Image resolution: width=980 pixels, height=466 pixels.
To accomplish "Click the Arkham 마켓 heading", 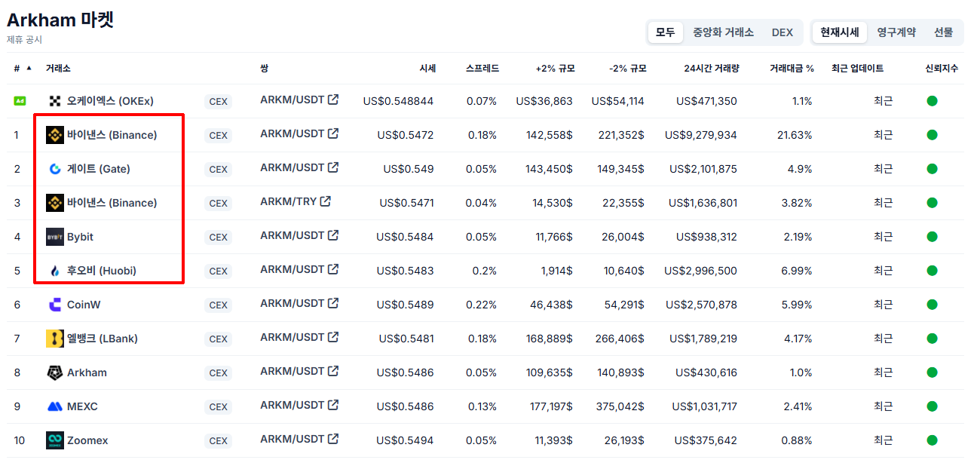I will (x=60, y=19).
